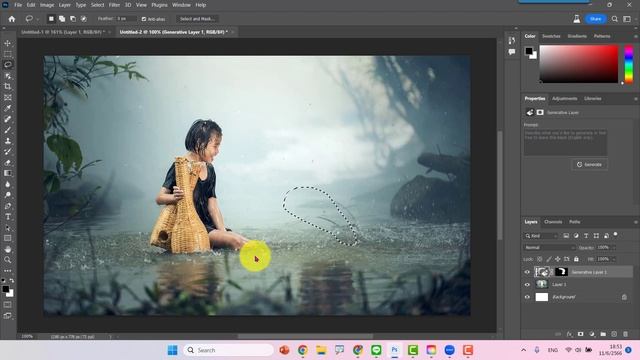Screen dimensions: 640x360
Task: Click the Add layer mask icon
Action: click(580, 334)
